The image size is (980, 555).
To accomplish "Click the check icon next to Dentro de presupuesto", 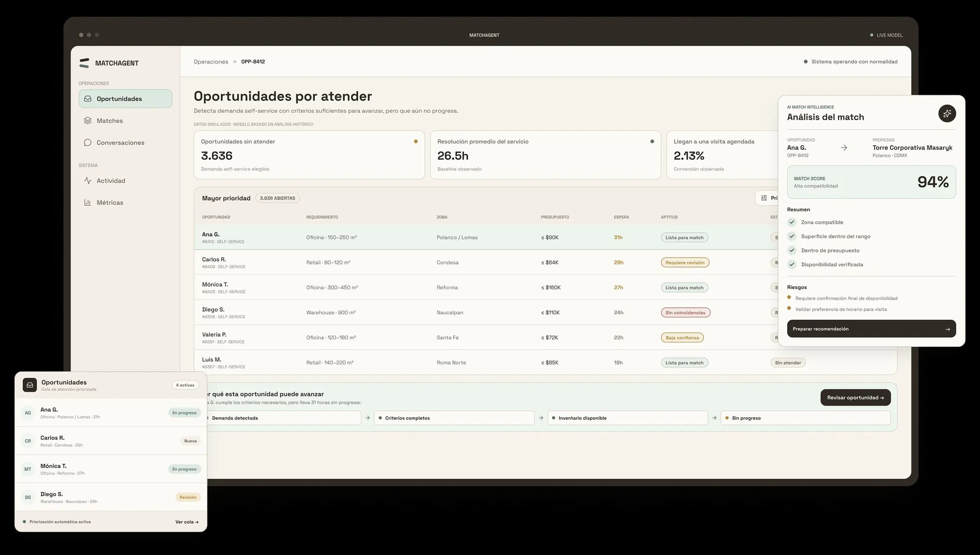I will [792, 250].
